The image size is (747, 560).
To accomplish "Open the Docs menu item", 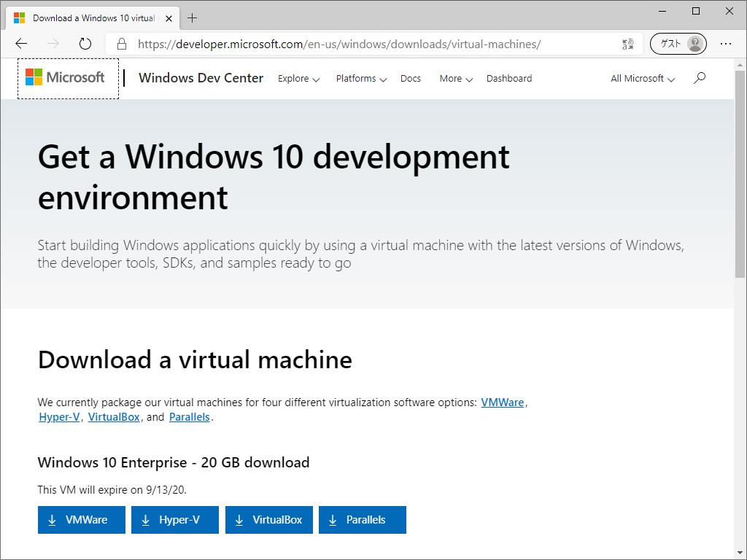I will pyautogui.click(x=410, y=78).
